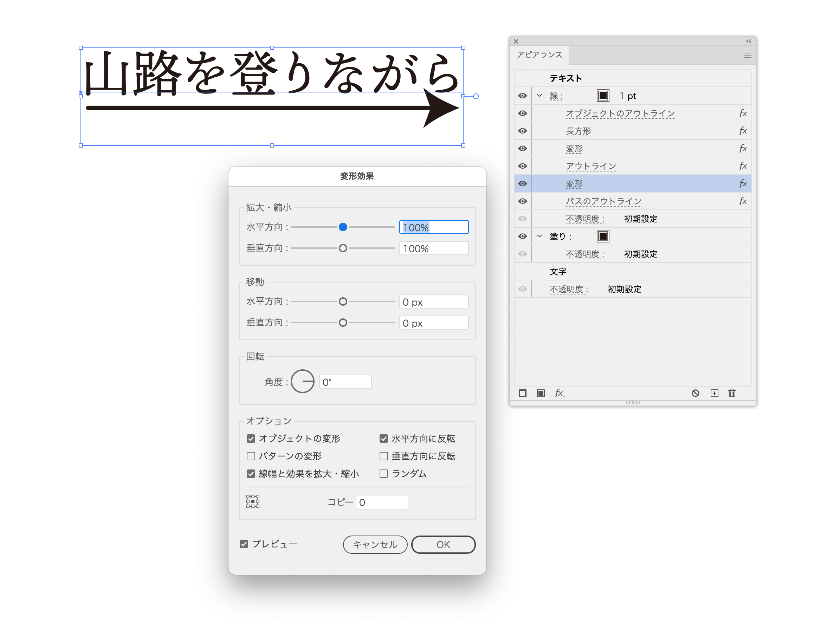
Task: Open Add New Effect fx menu
Action: 560,393
